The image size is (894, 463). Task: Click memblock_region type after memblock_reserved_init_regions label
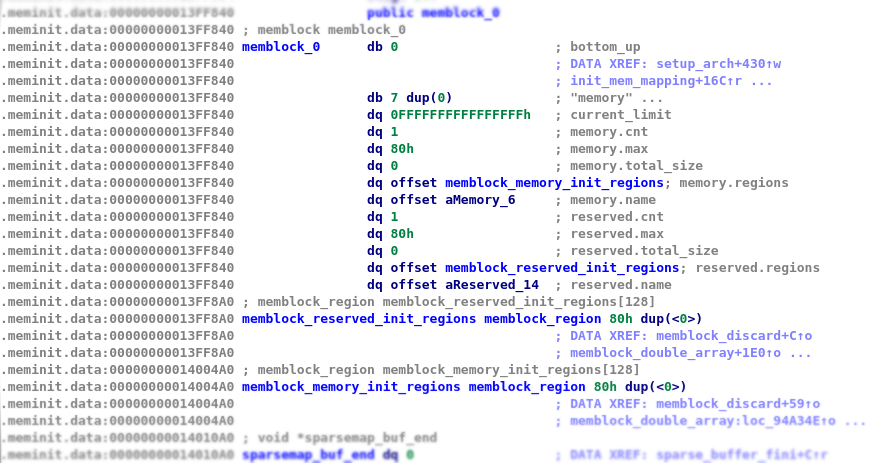pos(543,319)
